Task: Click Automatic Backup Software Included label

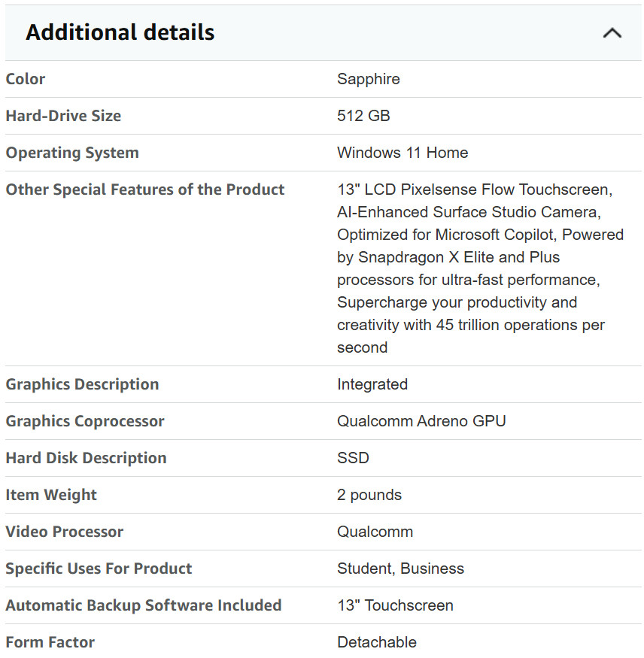Action: (144, 605)
